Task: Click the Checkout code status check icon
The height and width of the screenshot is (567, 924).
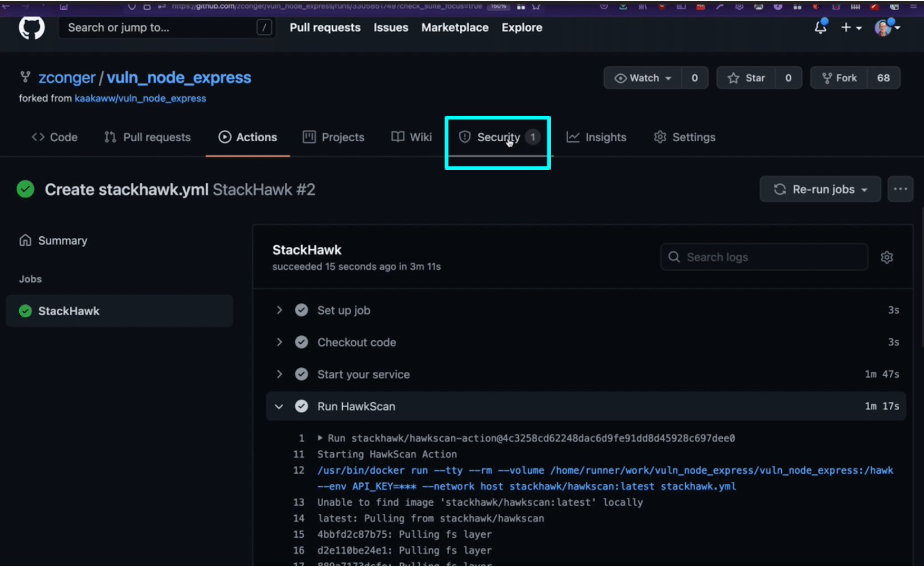Action: click(x=302, y=343)
